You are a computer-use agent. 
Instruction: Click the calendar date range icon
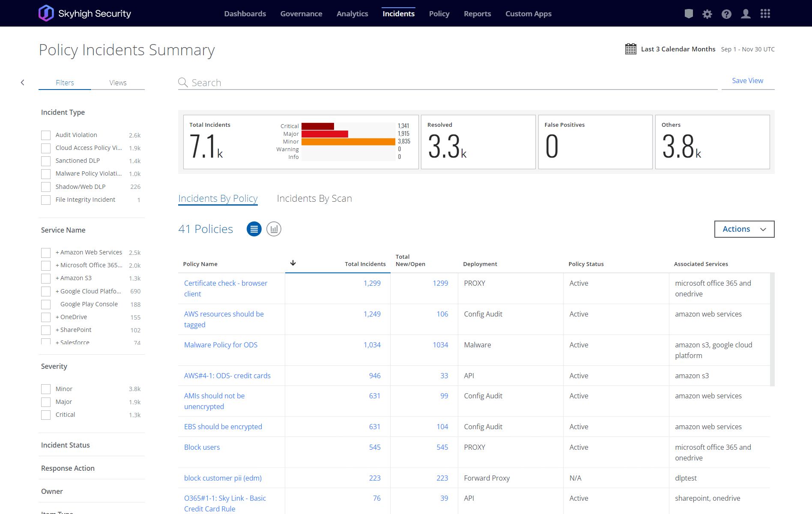(630, 49)
